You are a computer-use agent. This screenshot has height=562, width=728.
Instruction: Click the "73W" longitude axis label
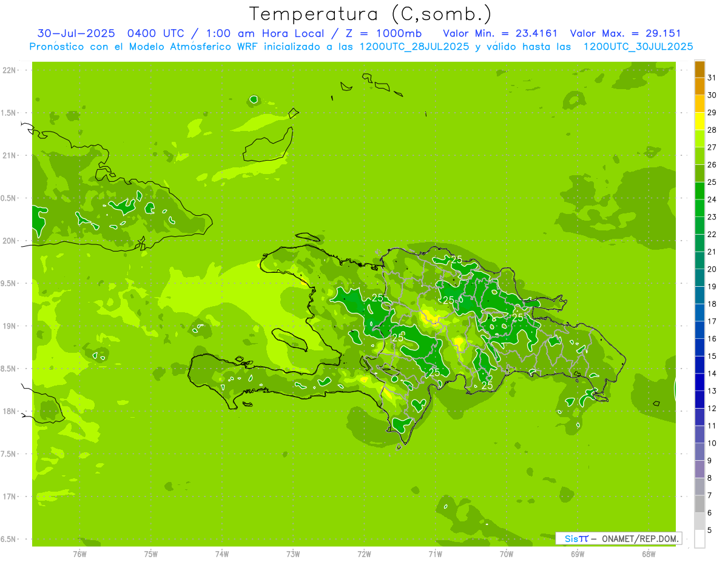[x=293, y=554]
